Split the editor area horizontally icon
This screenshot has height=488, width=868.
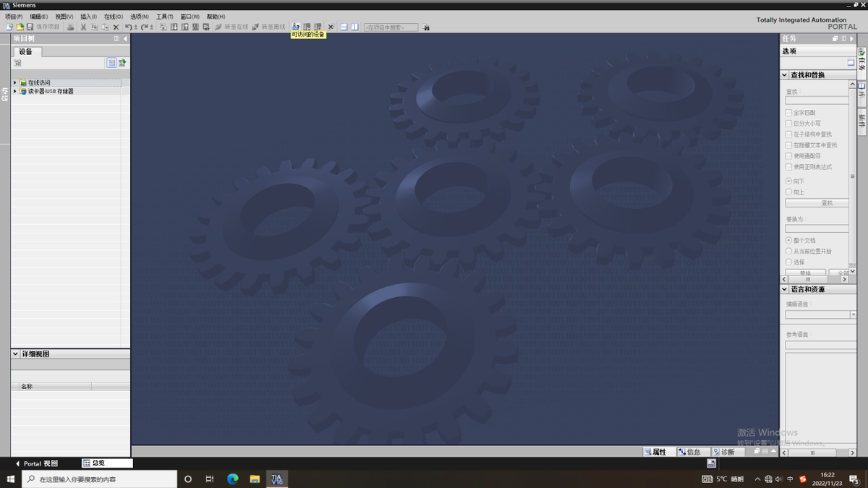pyautogui.click(x=344, y=27)
